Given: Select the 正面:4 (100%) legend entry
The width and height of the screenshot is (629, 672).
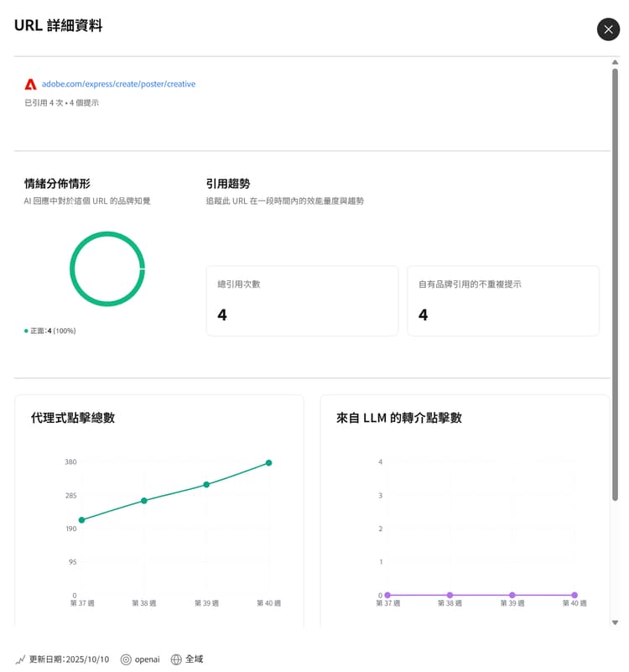Looking at the screenshot, I should [50, 331].
